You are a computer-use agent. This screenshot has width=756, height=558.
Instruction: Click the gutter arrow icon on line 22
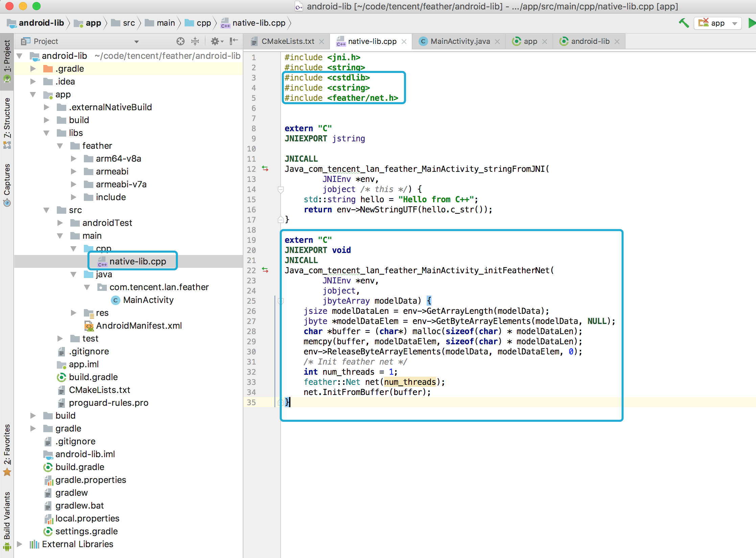[265, 270]
